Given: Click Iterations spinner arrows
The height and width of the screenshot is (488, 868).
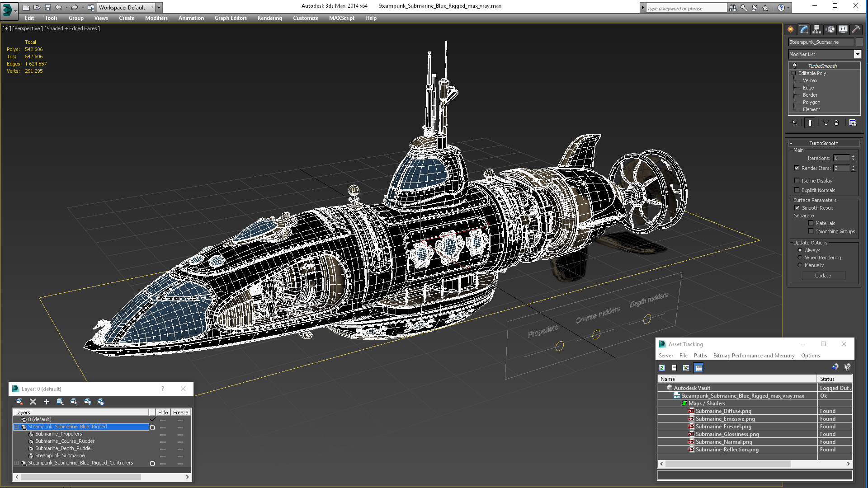Looking at the screenshot, I should [853, 158].
